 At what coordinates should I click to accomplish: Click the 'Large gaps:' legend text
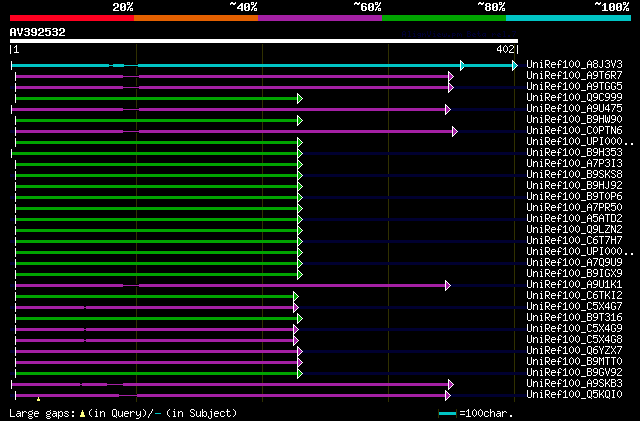pyautogui.click(x=42, y=413)
